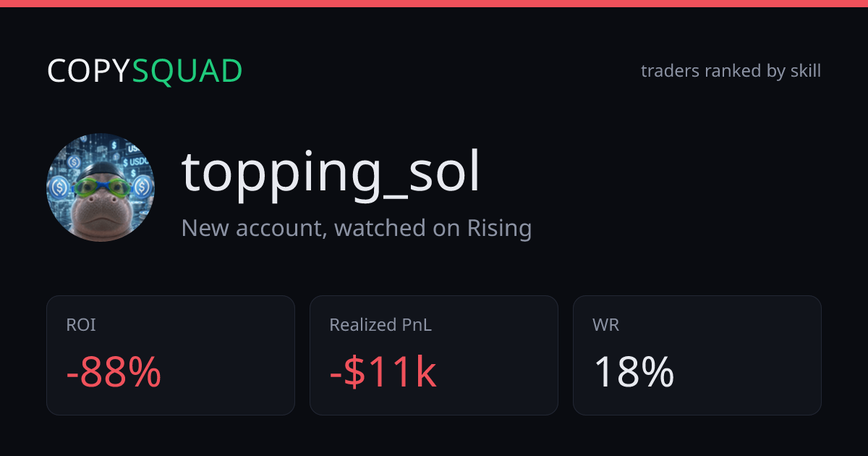Image resolution: width=868 pixels, height=456 pixels.
Task: Click the 18% win rate value
Action: click(634, 373)
